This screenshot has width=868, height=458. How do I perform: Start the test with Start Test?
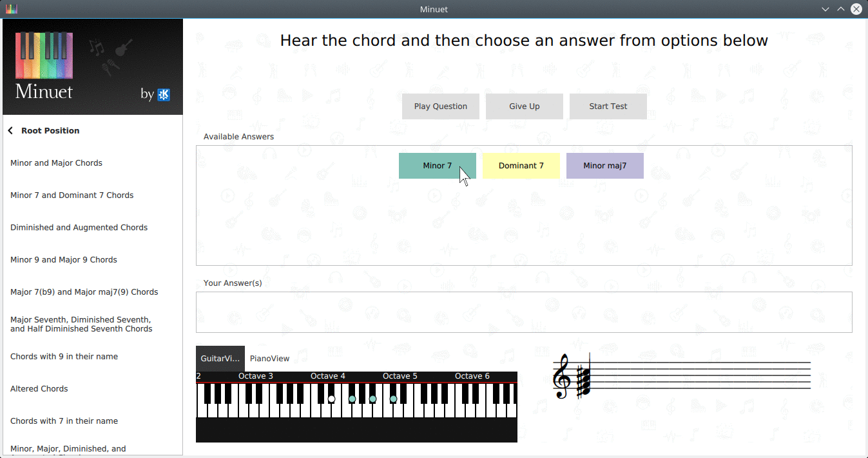(608, 106)
